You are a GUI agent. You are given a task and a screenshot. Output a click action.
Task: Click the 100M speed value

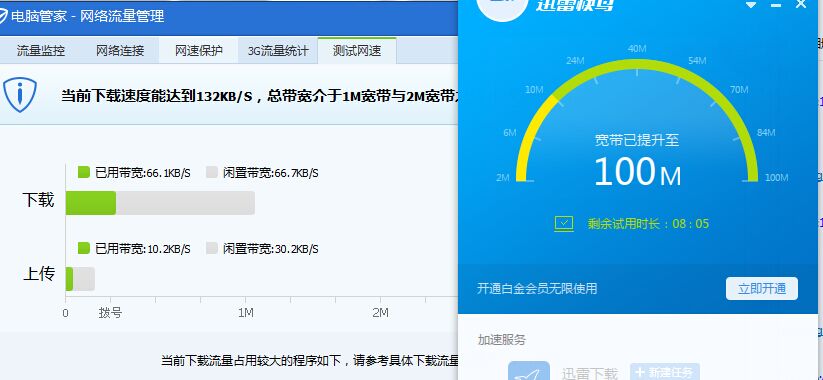pos(638,172)
